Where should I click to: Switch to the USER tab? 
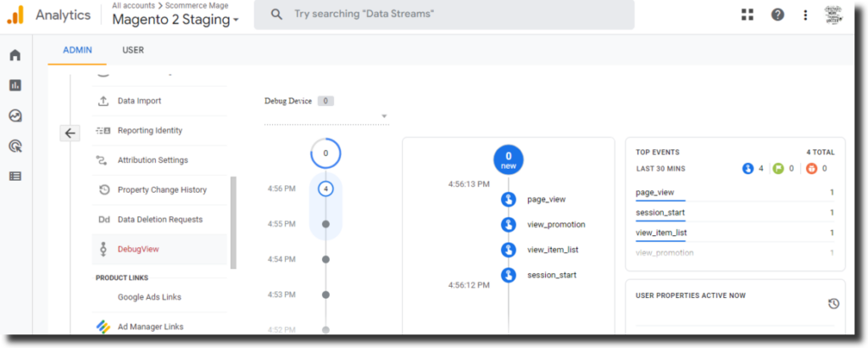pyautogui.click(x=133, y=50)
